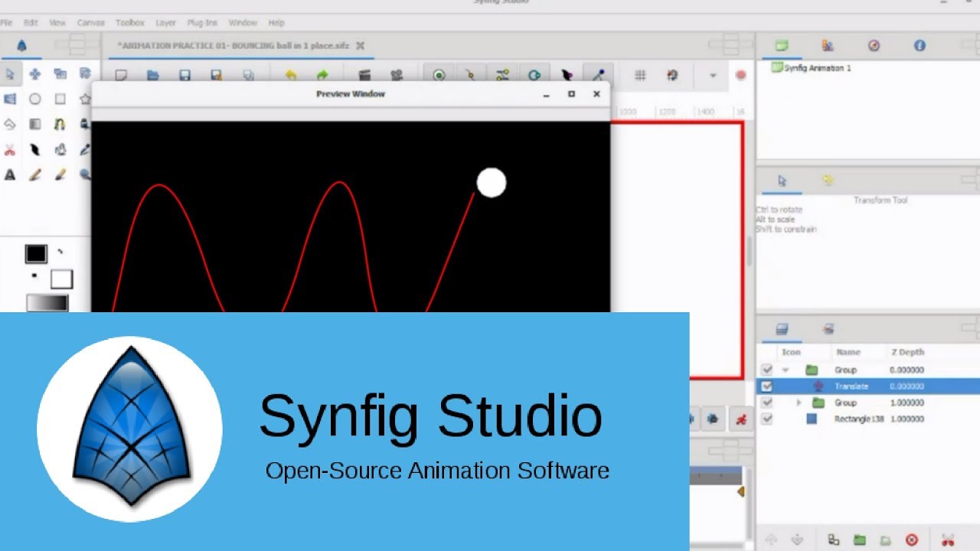Viewport: 980px width, 551px height.
Task: Select the SmoothMove tool in toolbox
Action: pos(35,74)
